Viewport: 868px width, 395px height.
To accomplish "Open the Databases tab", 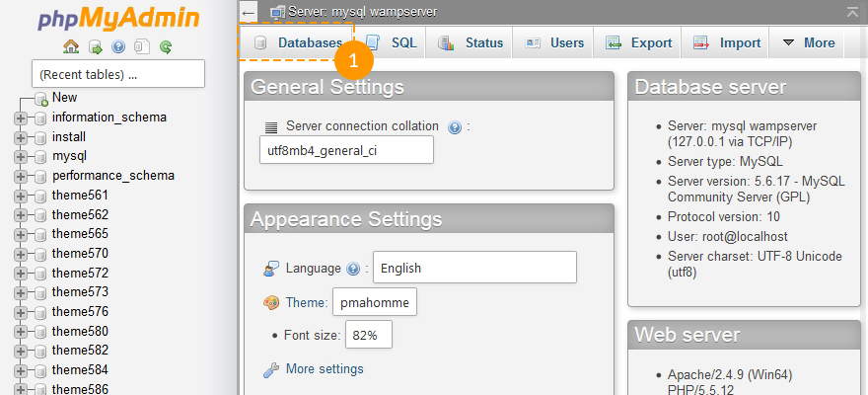I will (296, 42).
